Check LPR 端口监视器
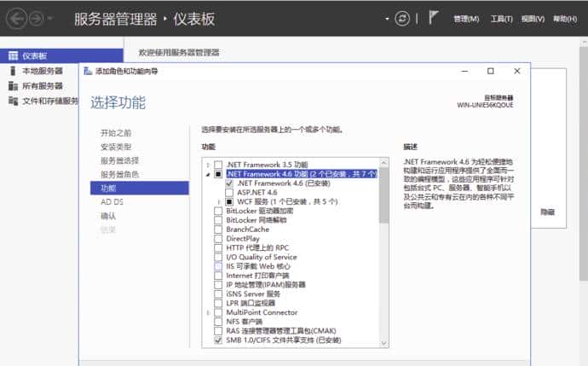 click(x=218, y=303)
